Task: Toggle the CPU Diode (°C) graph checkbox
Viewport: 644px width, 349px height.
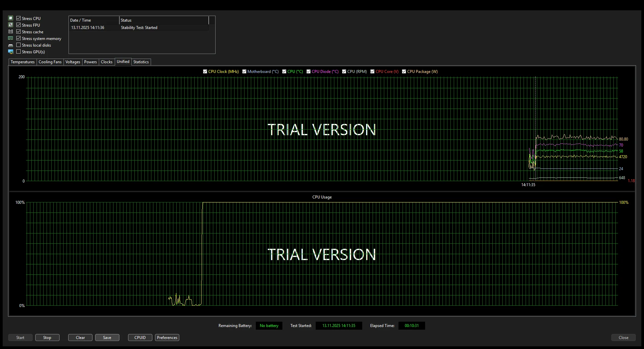Action: coord(308,72)
